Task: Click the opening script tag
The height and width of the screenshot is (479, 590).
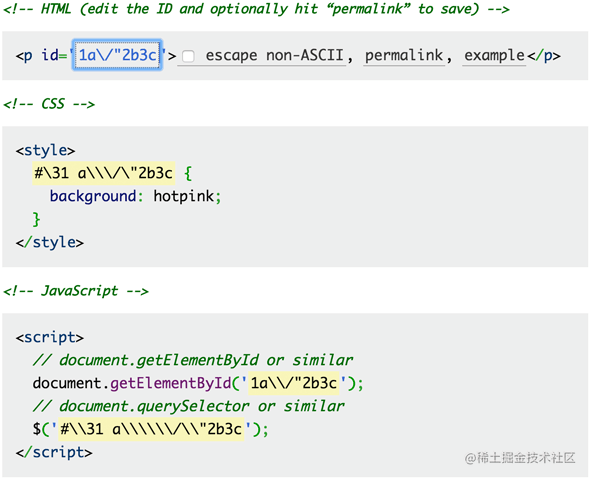Action: coord(50,338)
